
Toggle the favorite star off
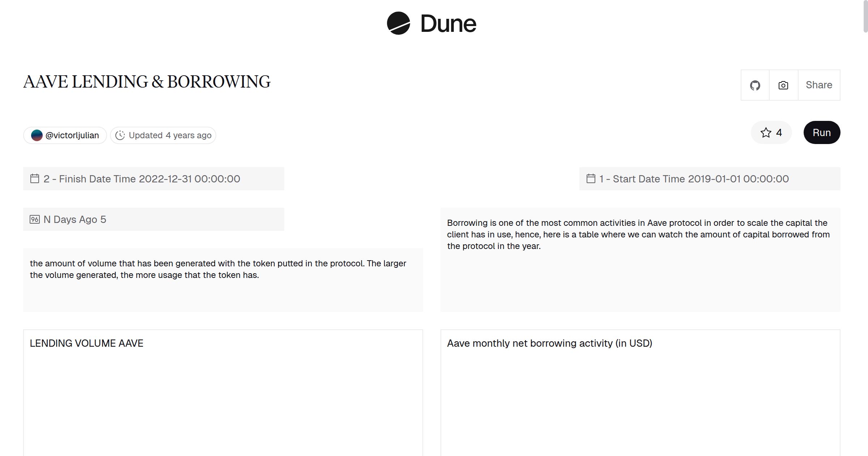765,132
